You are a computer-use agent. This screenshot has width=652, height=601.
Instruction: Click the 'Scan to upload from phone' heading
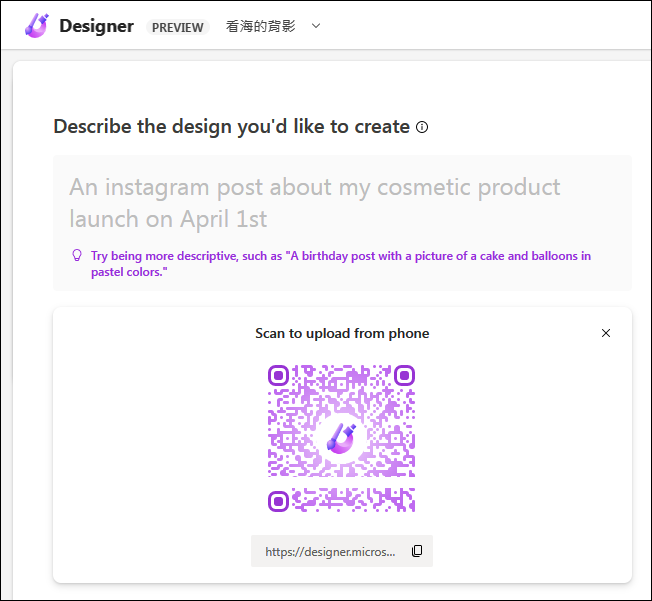click(x=342, y=333)
